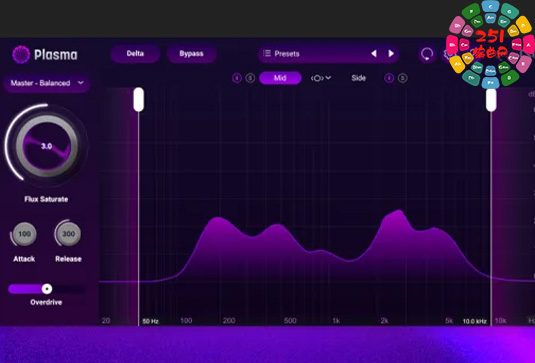The height and width of the screenshot is (363, 535).
Task: Toggle the Mid channel power button
Action: [236, 78]
